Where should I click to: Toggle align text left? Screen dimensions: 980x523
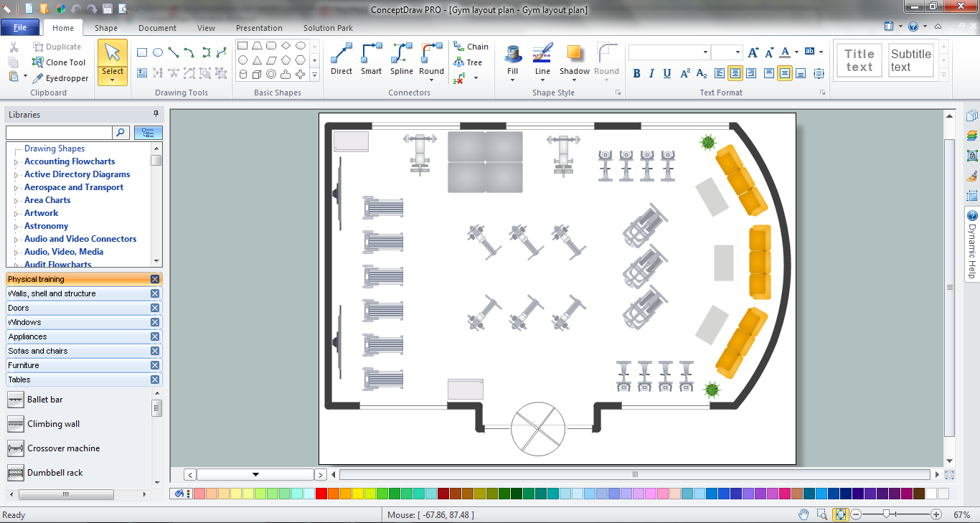[720, 73]
